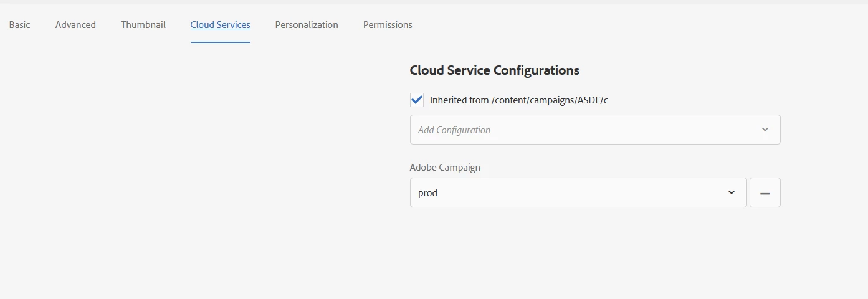The width and height of the screenshot is (868, 299).
Task: Switch to the Basic tab
Action: (20, 25)
